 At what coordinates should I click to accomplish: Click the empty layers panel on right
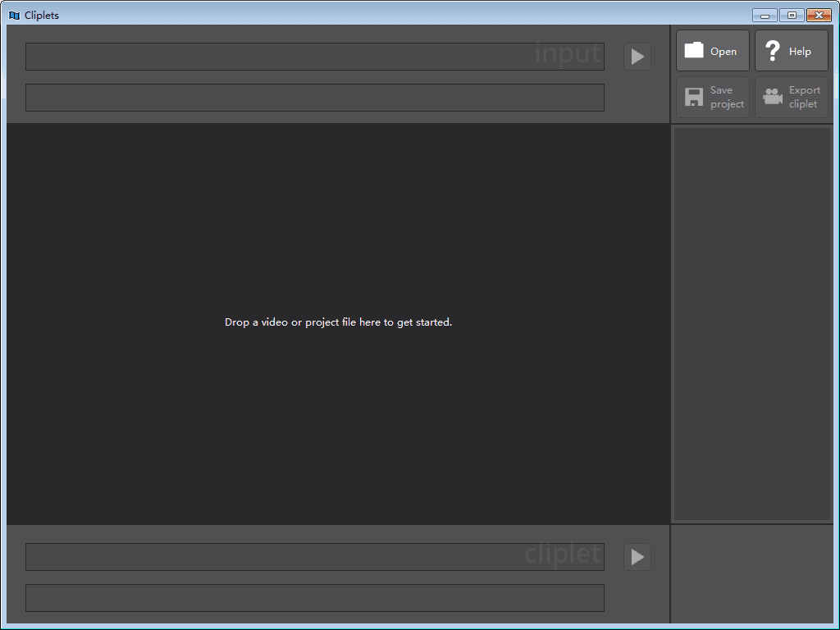tap(752, 323)
